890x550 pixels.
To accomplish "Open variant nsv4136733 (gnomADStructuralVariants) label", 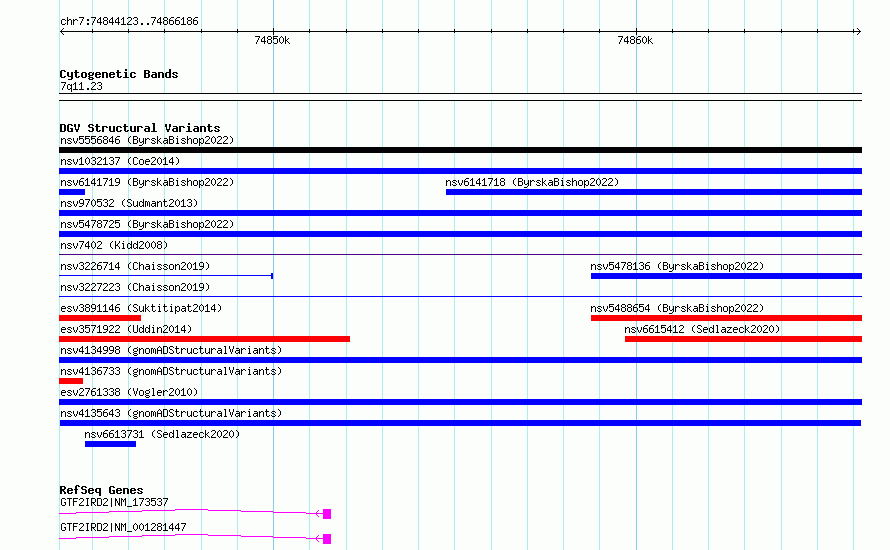I will tap(171, 371).
